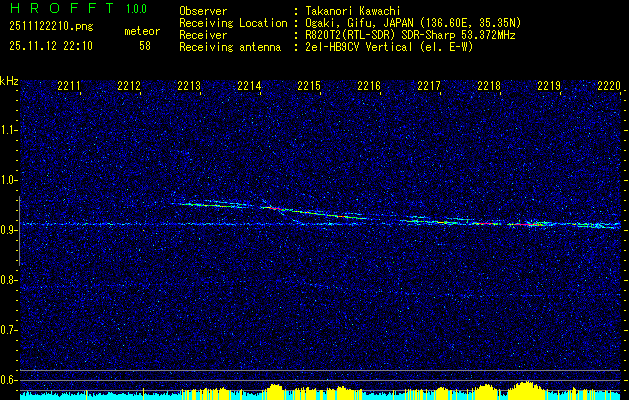Click the 1.0 kHz axis label
This screenshot has width=629, height=400.
(x=8, y=180)
